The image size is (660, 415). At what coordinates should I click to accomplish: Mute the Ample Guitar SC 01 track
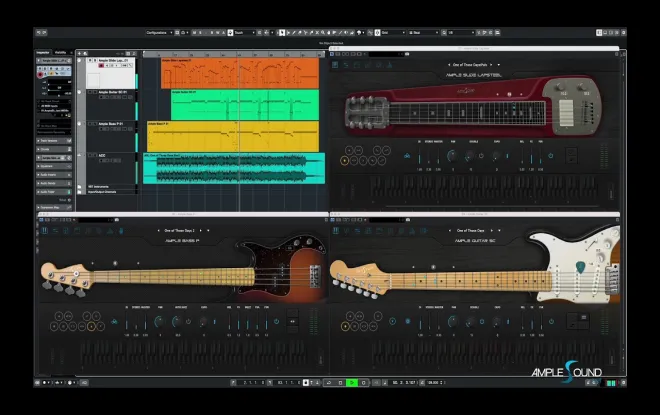(90, 92)
